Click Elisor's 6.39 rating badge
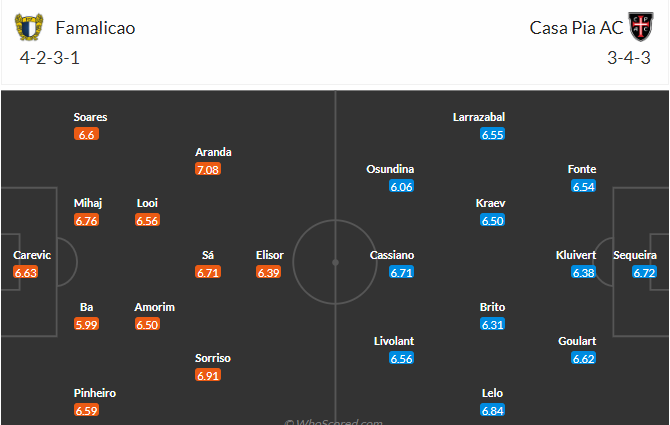This screenshot has height=425, width=670. click(268, 273)
